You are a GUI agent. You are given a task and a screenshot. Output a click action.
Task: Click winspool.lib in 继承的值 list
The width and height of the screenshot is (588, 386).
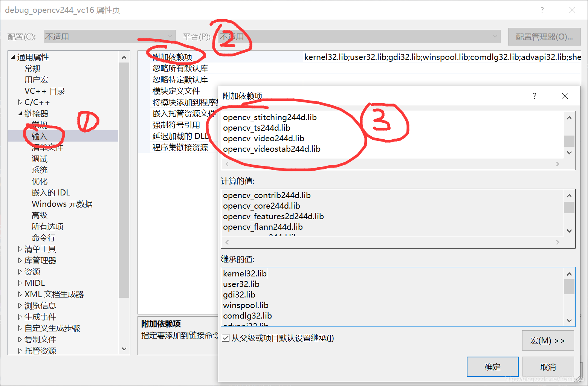[x=246, y=305]
